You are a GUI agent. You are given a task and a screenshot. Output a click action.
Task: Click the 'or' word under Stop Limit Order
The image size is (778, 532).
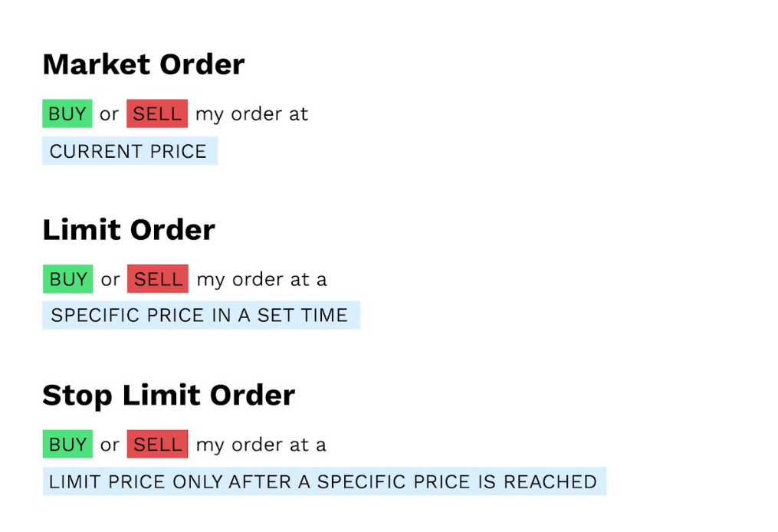click(110, 445)
